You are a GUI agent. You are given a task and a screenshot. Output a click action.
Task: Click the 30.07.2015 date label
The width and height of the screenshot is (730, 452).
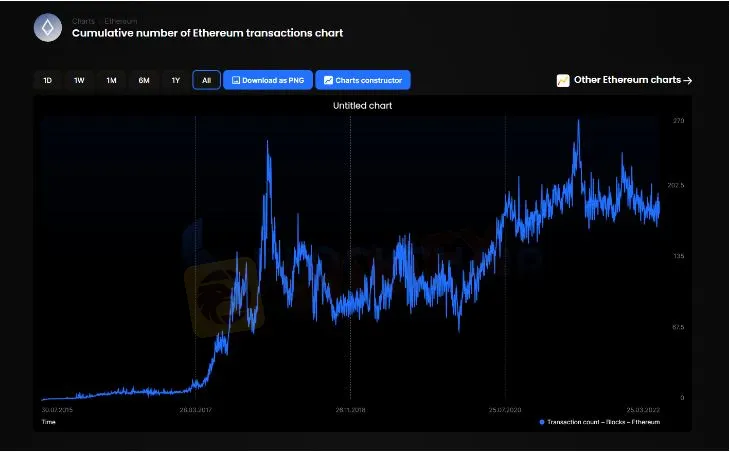(x=57, y=410)
